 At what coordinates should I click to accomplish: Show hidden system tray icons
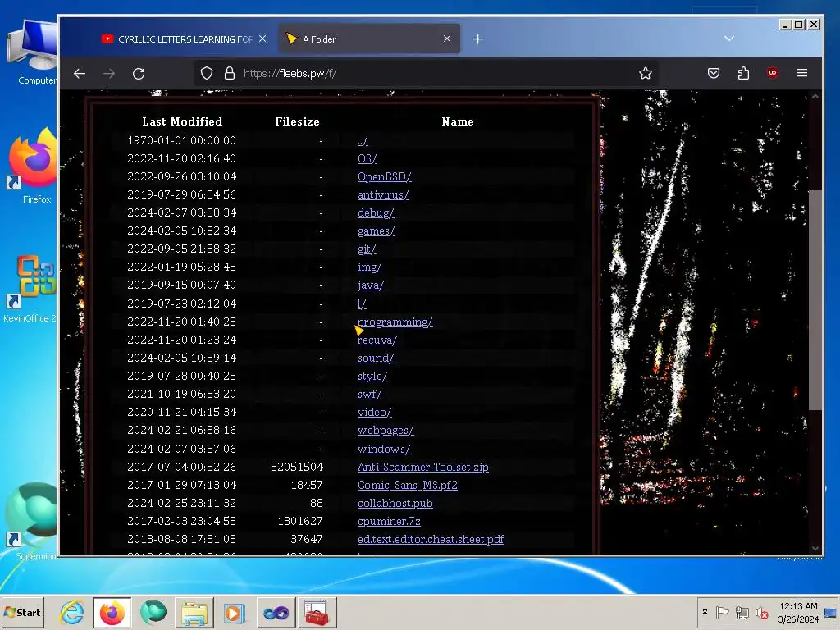[x=705, y=612]
